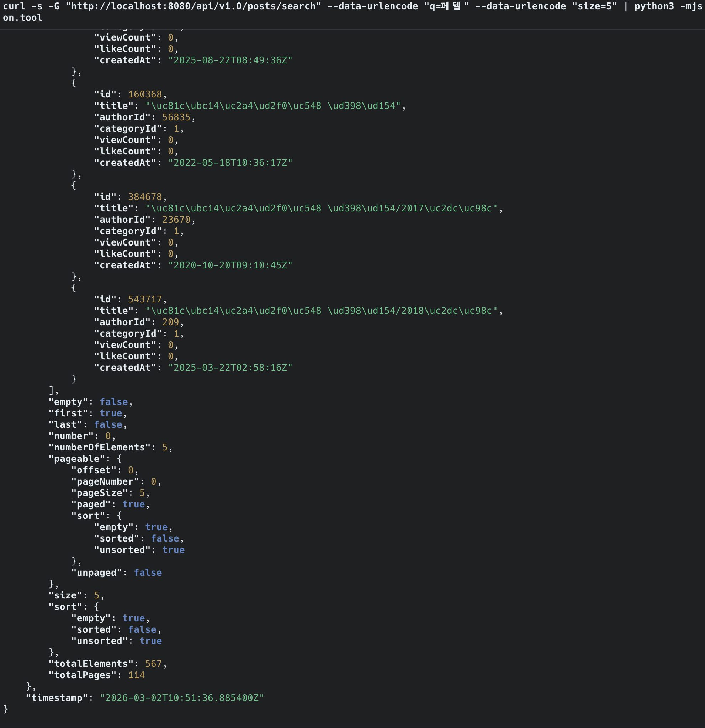Click the pageSize key

coord(99,493)
